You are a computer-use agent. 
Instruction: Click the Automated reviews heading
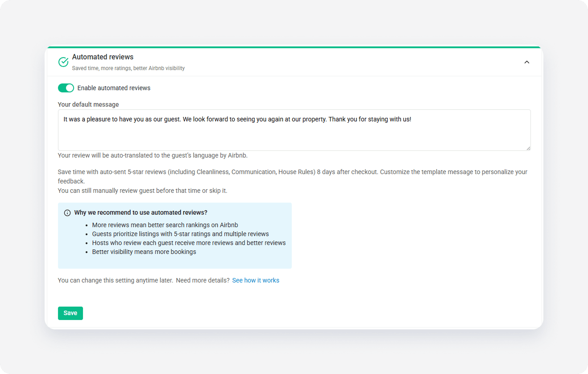(103, 57)
